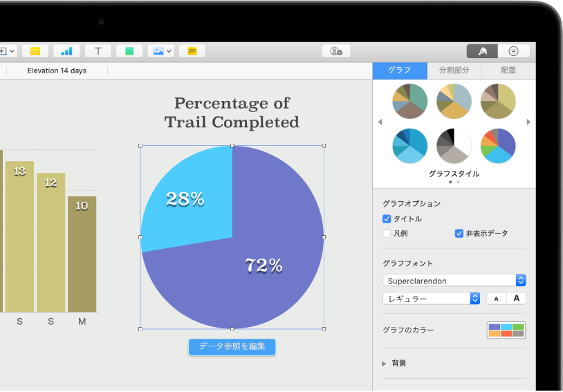563x392 pixels.
Task: Select the bar labeled 12
Action: coord(50,242)
